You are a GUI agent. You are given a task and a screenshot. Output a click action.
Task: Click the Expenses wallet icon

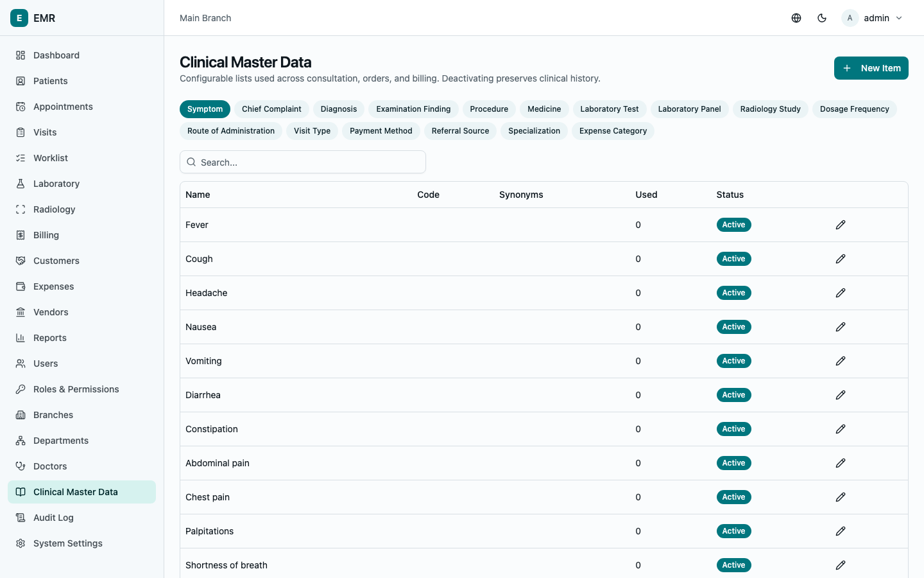click(x=21, y=286)
